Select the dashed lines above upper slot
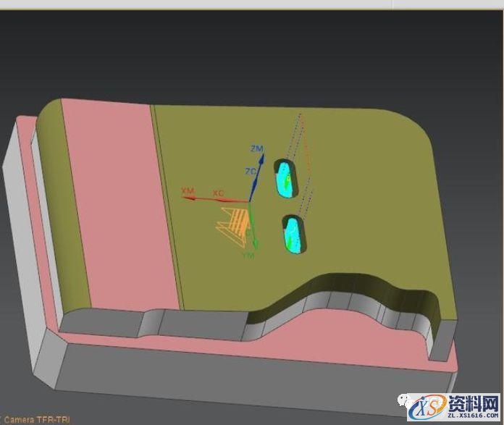The image size is (504, 425). click(298, 138)
